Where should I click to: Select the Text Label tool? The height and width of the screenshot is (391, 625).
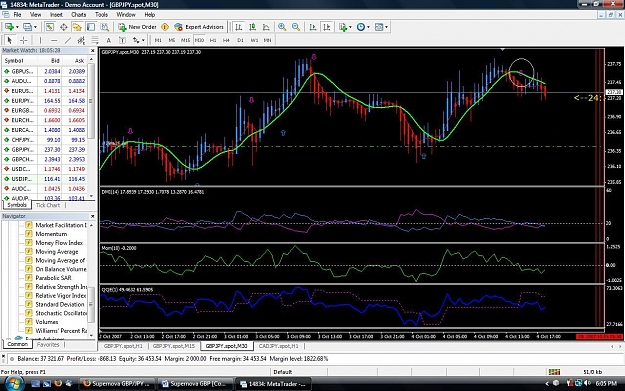point(122,40)
